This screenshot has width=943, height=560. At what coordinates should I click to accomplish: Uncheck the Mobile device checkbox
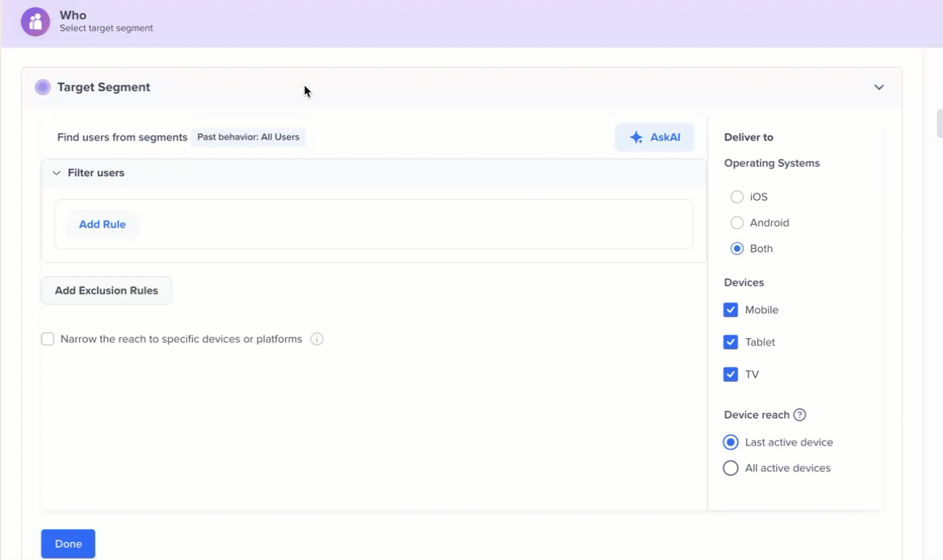tap(731, 310)
